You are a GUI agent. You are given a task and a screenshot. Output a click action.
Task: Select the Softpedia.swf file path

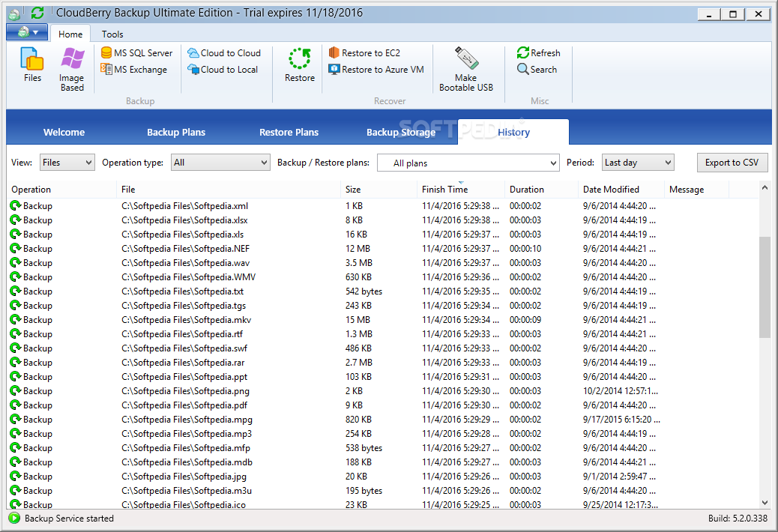(x=184, y=348)
